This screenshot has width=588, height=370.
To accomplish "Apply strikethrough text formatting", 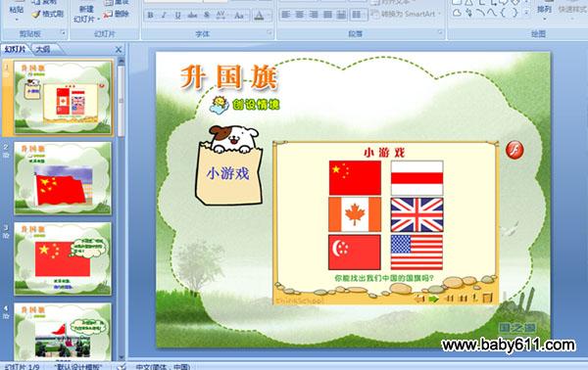I will (x=192, y=16).
